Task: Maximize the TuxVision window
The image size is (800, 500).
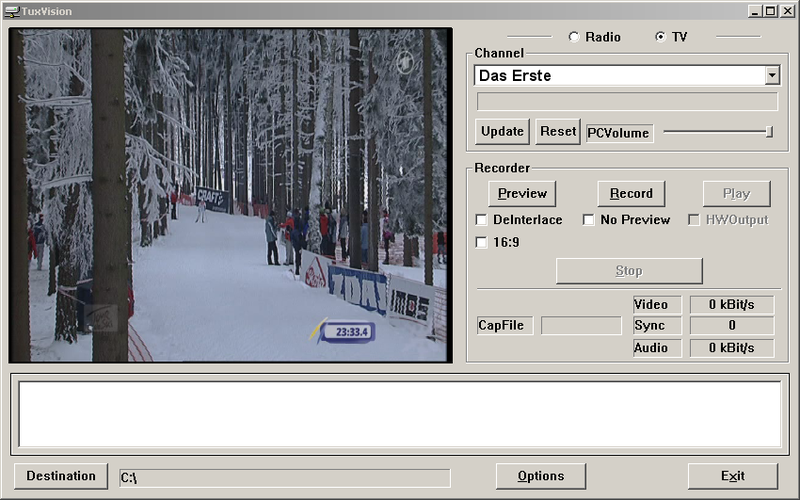Action: [770, 11]
